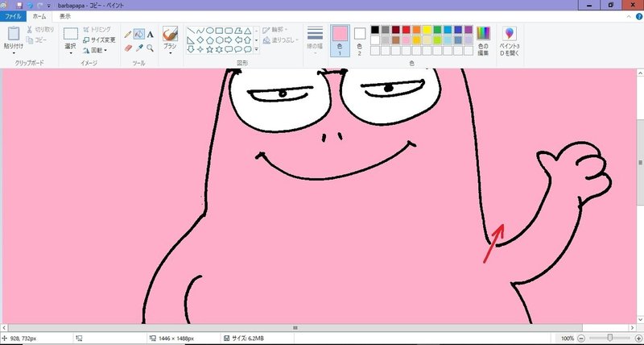
Task: Open Paint 3D (ペイント3Dを開く)
Action: coord(510,41)
